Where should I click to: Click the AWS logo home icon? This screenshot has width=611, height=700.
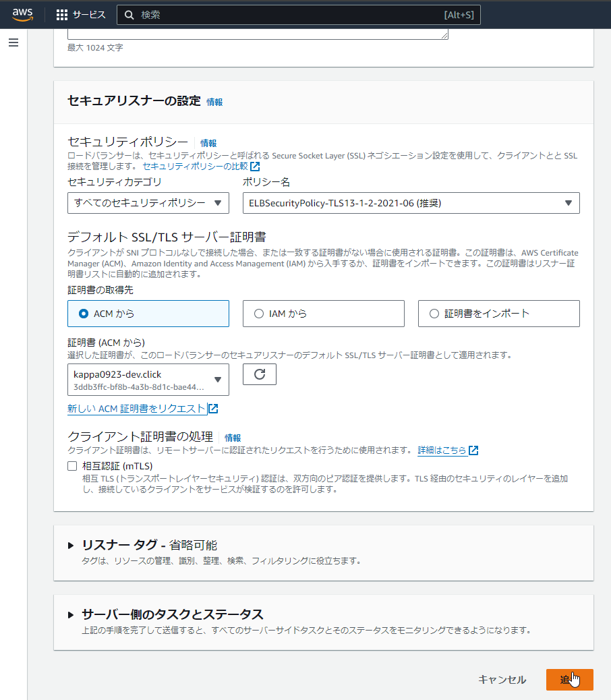click(x=22, y=14)
